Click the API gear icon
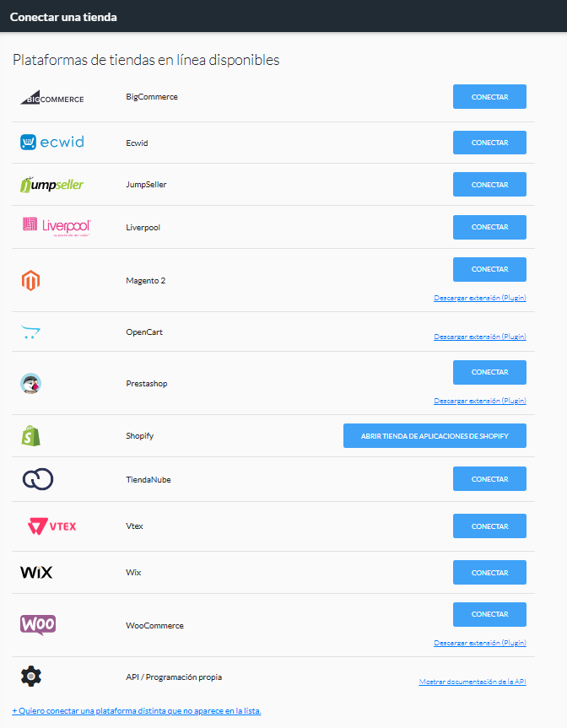This screenshot has height=728, width=567. point(31,676)
